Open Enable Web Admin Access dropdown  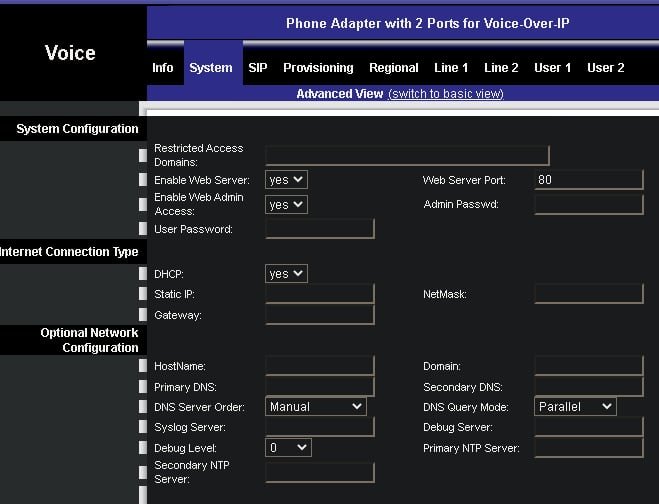click(286, 205)
